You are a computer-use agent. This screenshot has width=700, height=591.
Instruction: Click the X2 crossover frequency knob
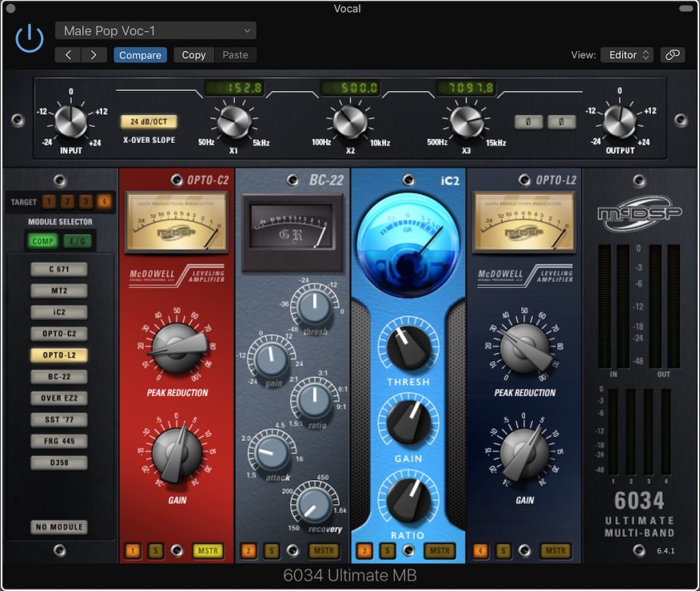350,122
